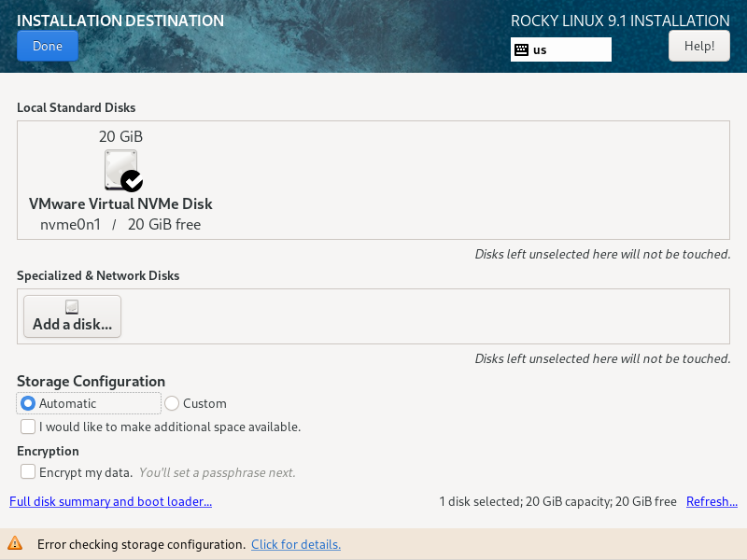
Task: Open Full disk summary and boot loader link
Action: coord(110,501)
